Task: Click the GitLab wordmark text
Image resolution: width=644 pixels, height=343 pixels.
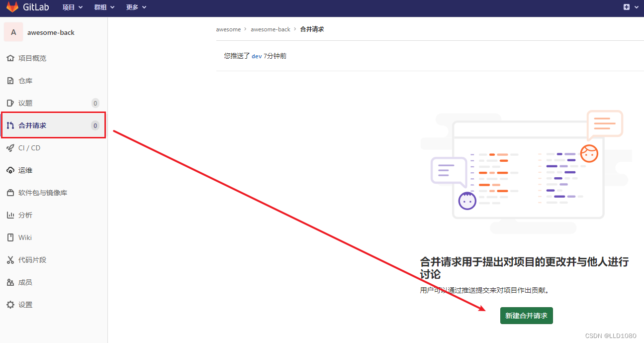Action: pos(36,7)
